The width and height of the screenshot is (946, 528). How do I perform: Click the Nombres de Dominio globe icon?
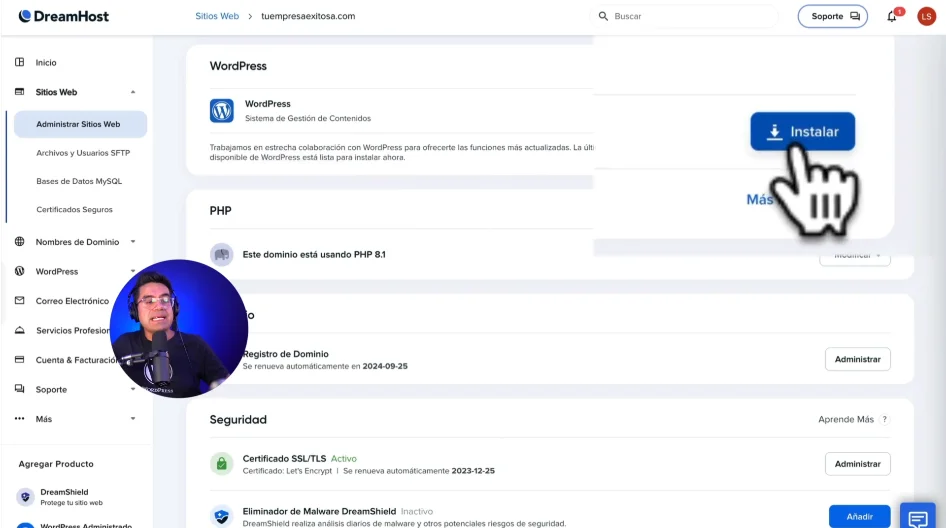click(19, 241)
